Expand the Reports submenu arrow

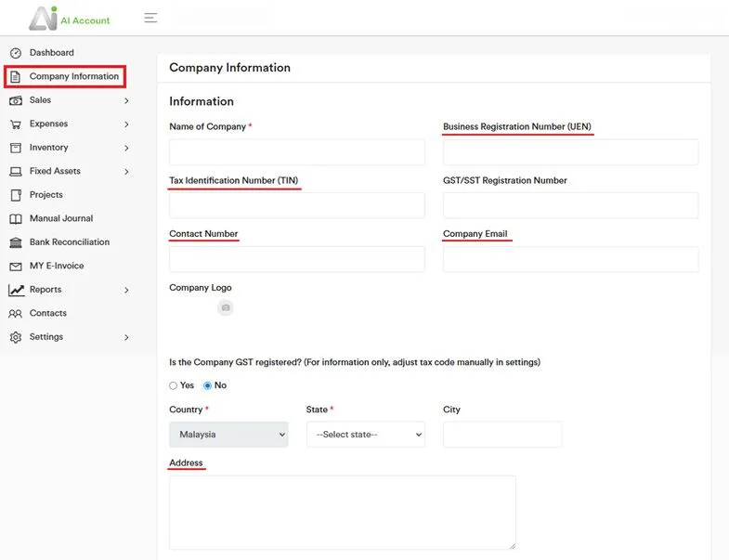(126, 290)
